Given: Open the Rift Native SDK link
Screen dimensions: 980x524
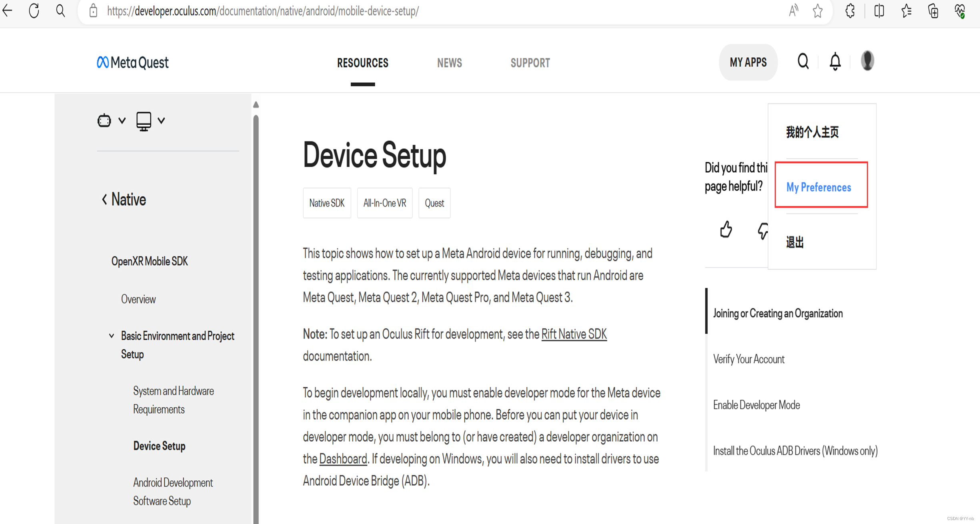Looking at the screenshot, I should pyautogui.click(x=574, y=334).
